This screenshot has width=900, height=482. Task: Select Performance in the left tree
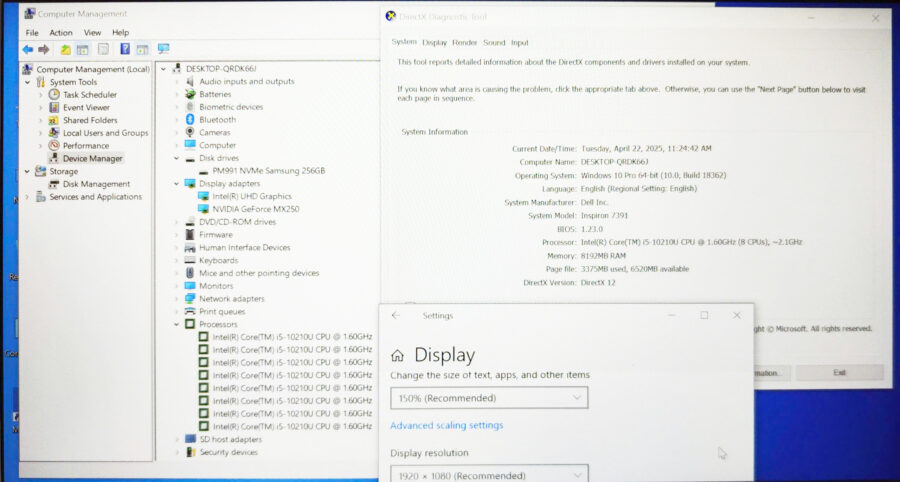[x=86, y=146]
